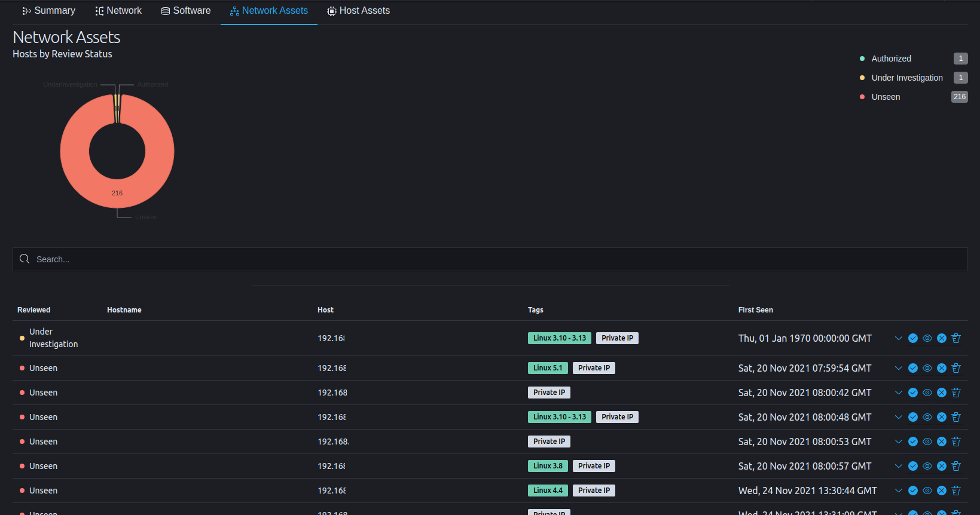Click eye icon for 08:00:48 host

pyautogui.click(x=927, y=417)
